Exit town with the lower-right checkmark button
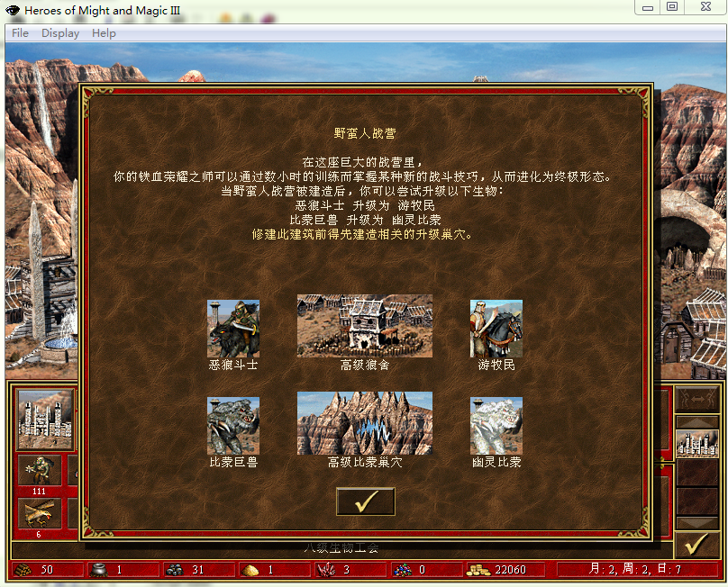Screen dimensions: 728x587 696,545
